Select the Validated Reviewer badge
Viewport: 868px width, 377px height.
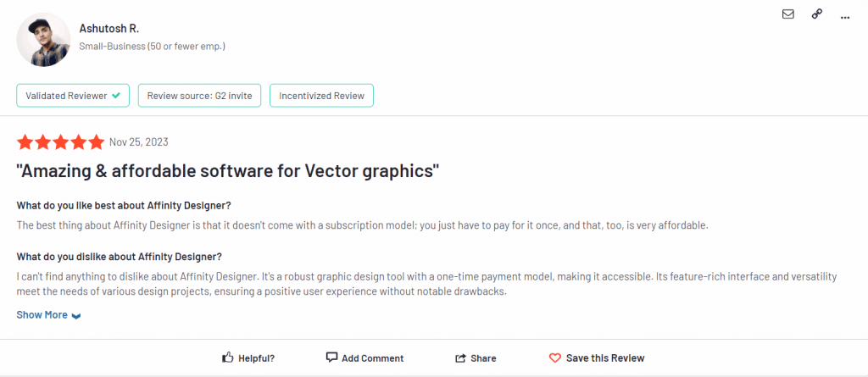point(73,96)
